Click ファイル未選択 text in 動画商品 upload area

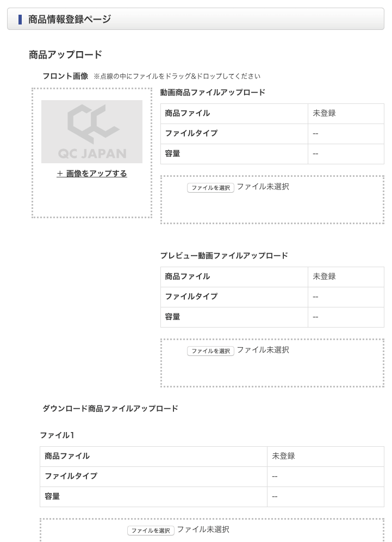click(x=263, y=187)
